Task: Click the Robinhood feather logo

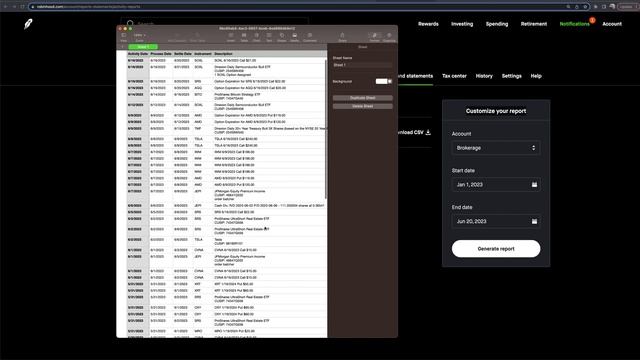Action: (28, 24)
